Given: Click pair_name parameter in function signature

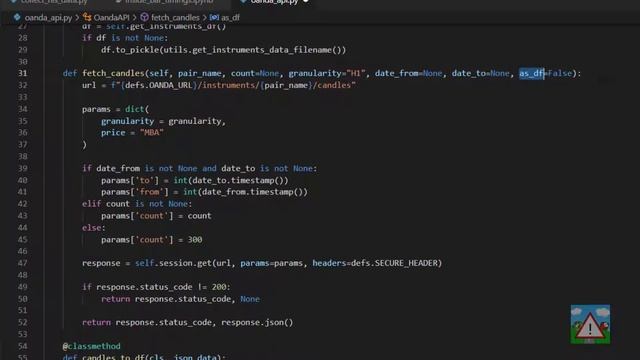Looking at the screenshot, I should pos(200,73).
